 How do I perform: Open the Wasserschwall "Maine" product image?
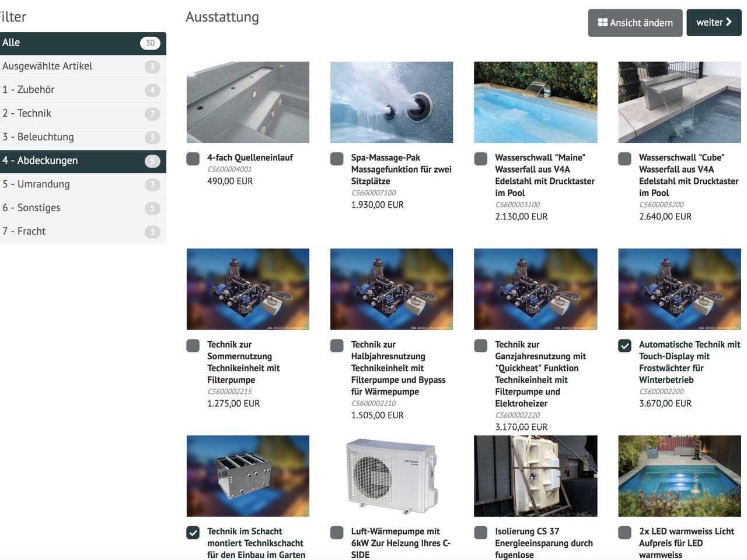[536, 102]
